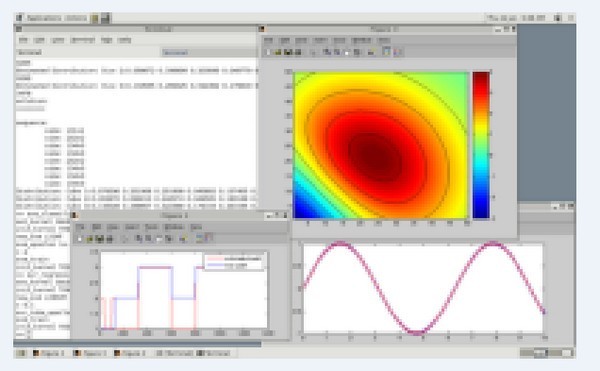Open File menu of step-plot figure window
Image resolution: width=600 pixels, height=371 pixels.
[x=80, y=227]
